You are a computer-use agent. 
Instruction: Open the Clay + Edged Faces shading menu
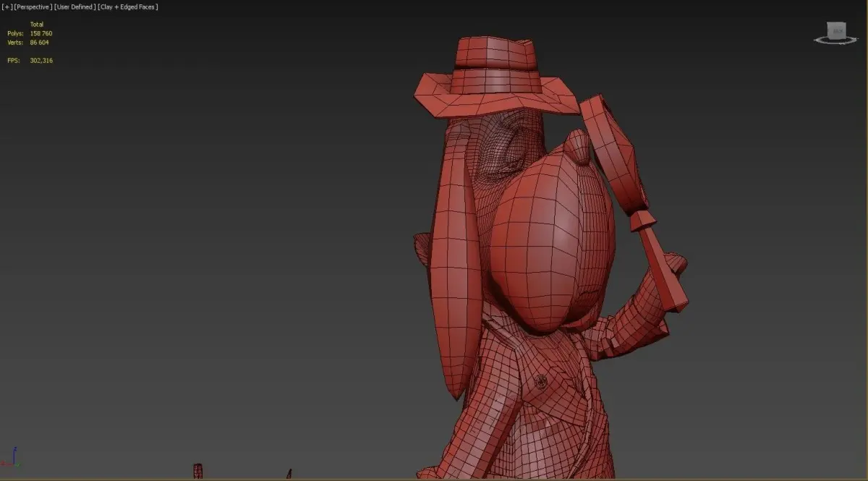click(128, 7)
